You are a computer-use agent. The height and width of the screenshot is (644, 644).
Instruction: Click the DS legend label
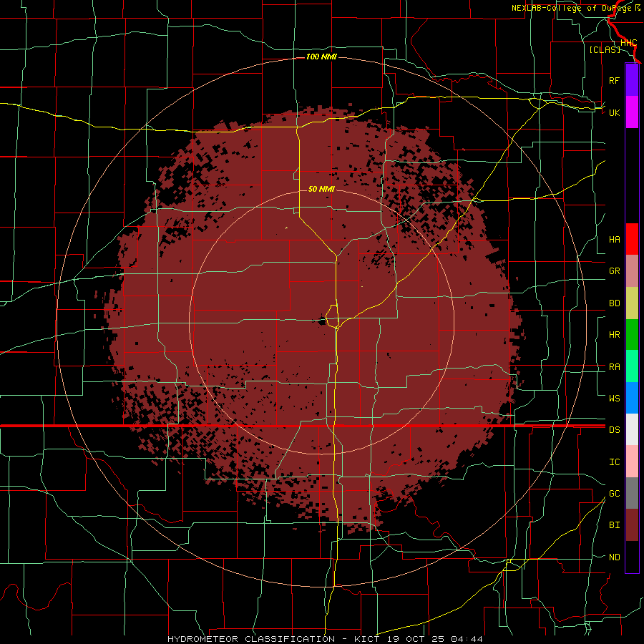[614, 430]
